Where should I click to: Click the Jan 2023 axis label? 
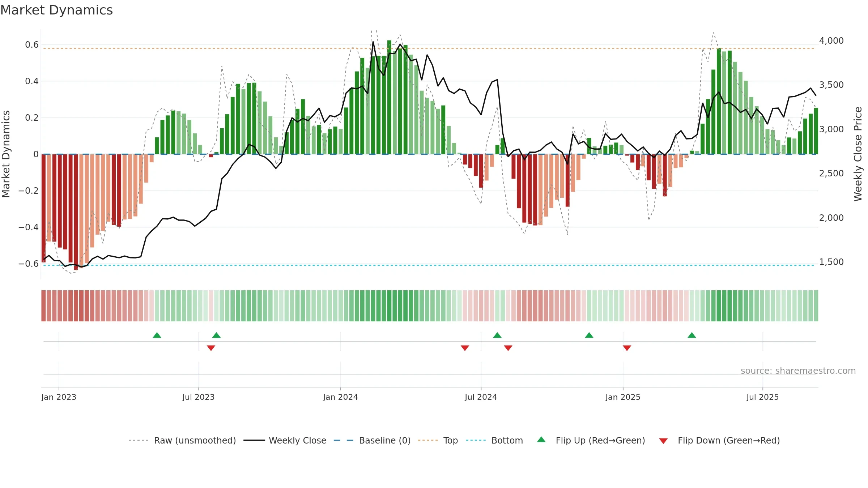59,397
